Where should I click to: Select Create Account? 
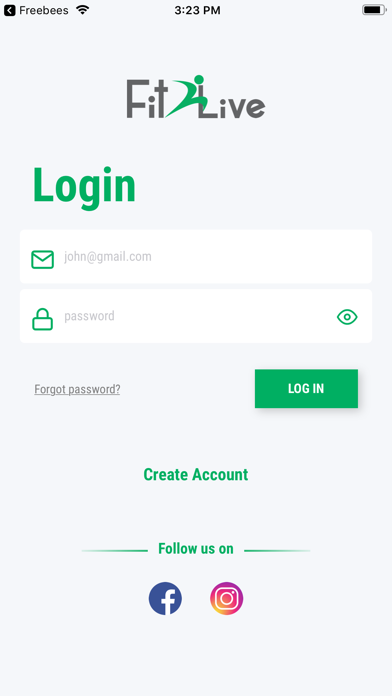click(196, 475)
